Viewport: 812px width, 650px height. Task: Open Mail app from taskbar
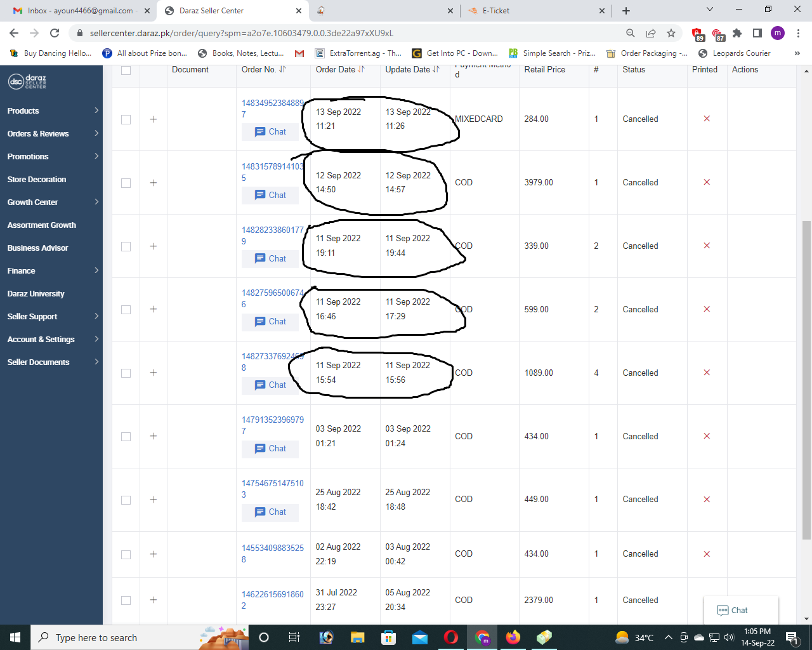coord(420,637)
